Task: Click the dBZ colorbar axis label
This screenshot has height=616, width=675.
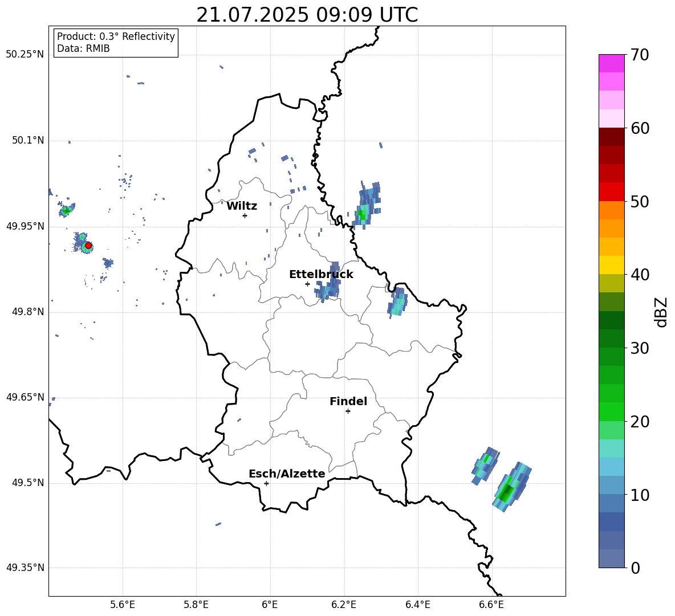Action: tap(662, 312)
